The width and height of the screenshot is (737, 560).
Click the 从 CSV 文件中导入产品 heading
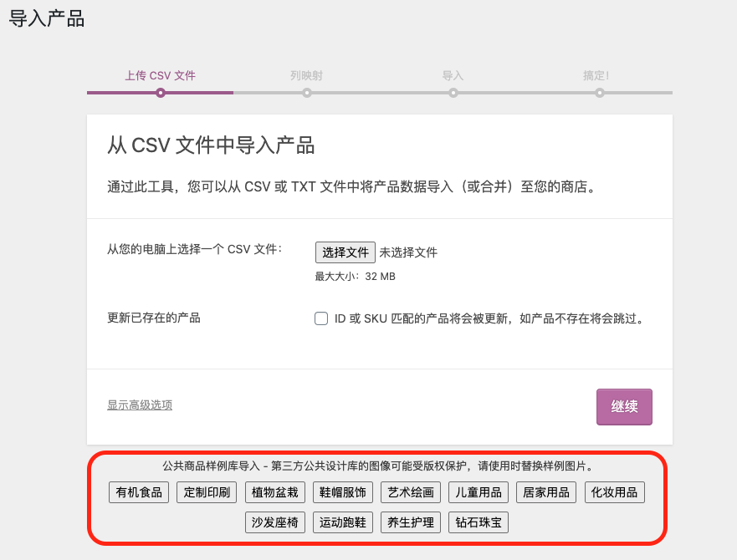tap(211, 145)
